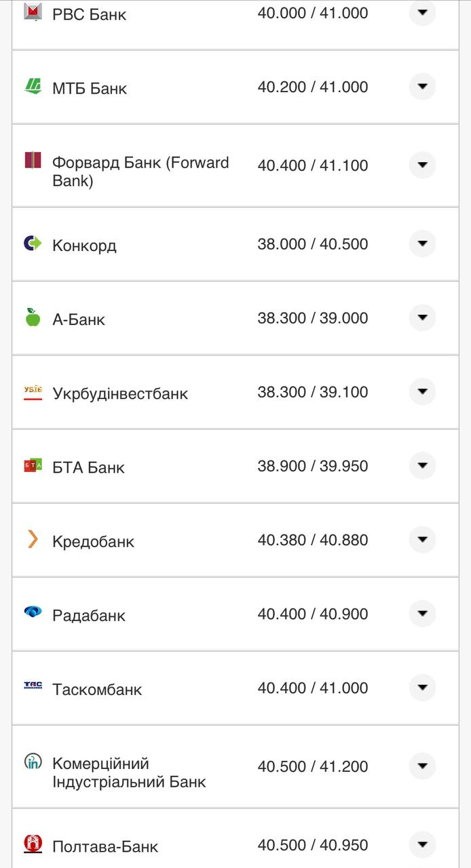
Task: Expand Полтава-Банк details arrow
Action: click(x=422, y=845)
